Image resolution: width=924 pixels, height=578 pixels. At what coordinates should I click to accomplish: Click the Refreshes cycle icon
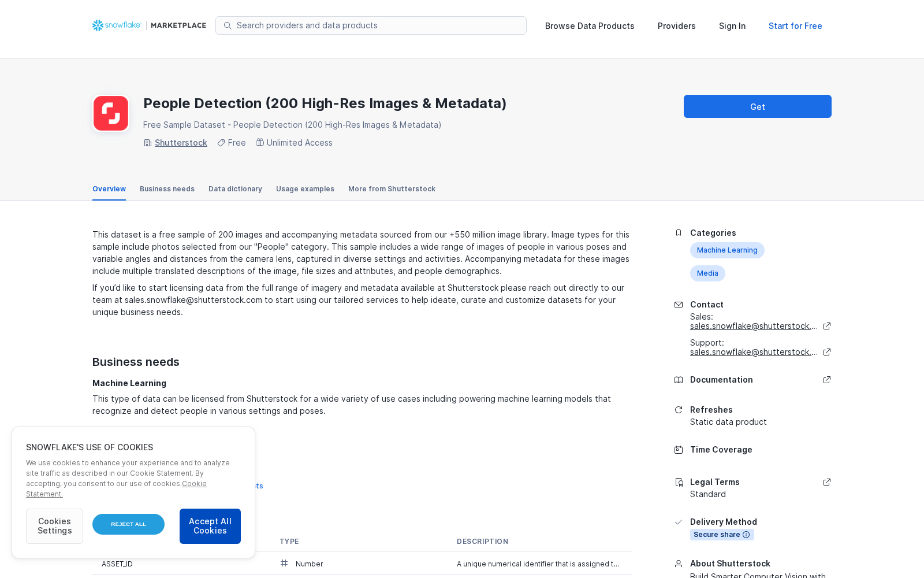(679, 410)
